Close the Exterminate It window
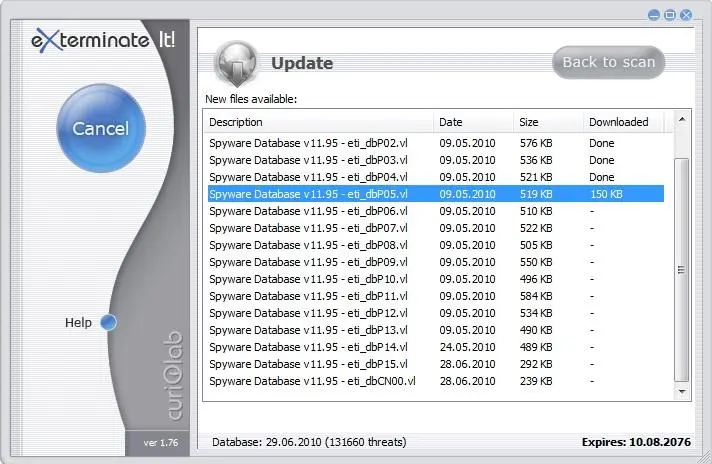Screen dimensions: 712x464 coord(686,15)
